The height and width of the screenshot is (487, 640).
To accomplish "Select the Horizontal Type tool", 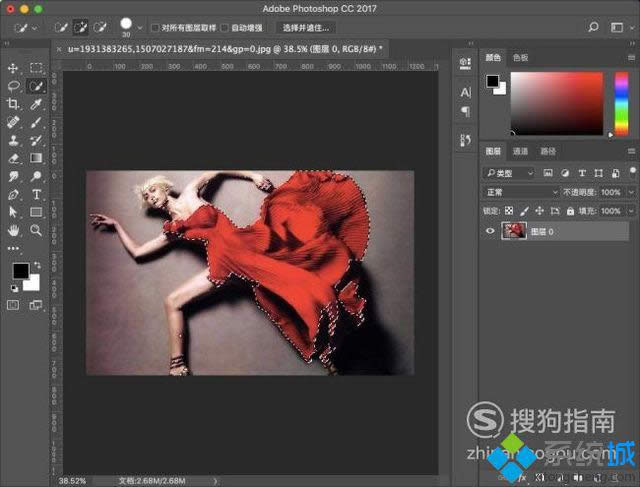I will pos(36,194).
